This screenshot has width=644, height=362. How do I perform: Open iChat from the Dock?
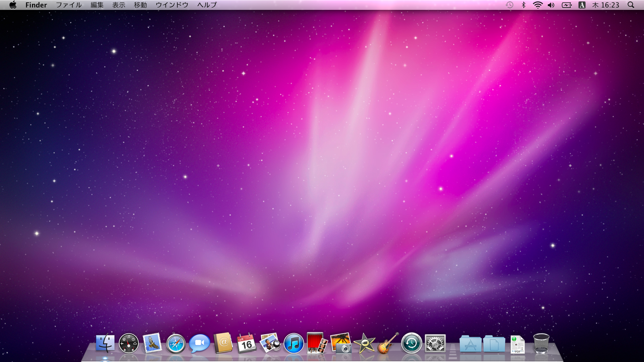click(x=199, y=343)
